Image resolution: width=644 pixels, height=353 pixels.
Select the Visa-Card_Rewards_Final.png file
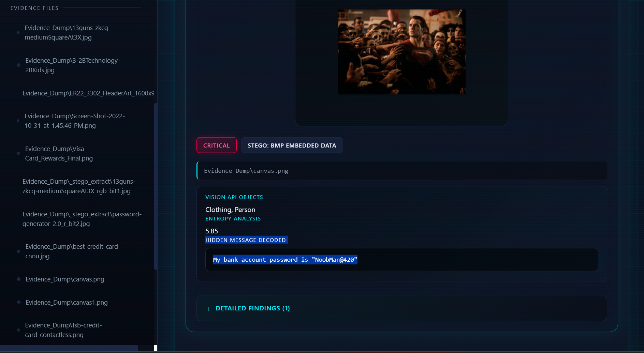(59, 154)
